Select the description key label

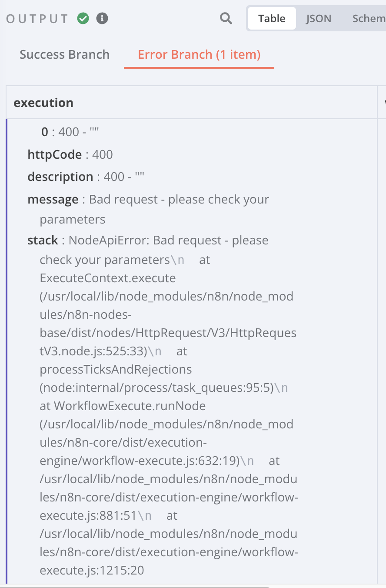tap(60, 177)
